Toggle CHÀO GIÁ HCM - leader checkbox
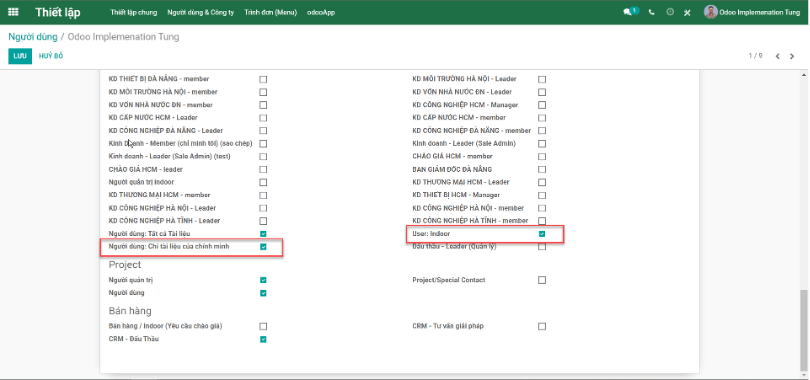This screenshot has width=810, height=380. (263, 169)
